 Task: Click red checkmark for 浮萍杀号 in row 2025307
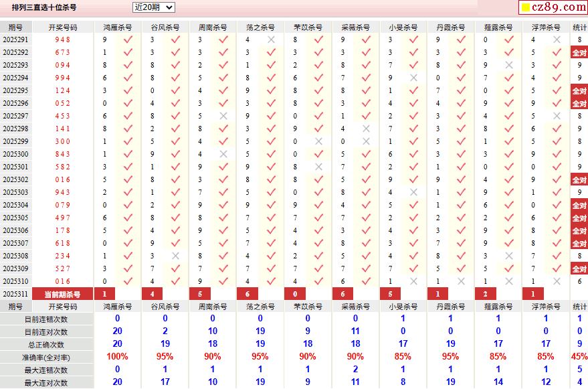pos(557,243)
